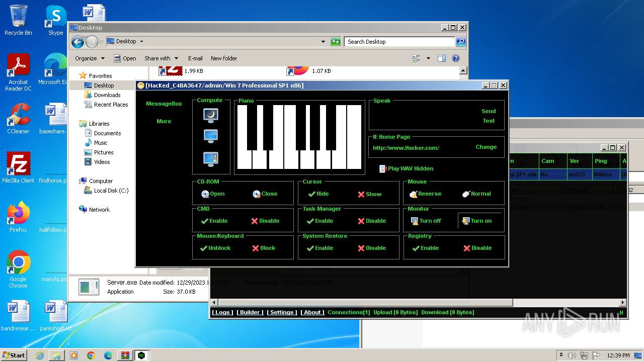The height and width of the screenshot is (362, 644).
Task: Click the bottom monitor icon in Compute
Action: pos(211,159)
